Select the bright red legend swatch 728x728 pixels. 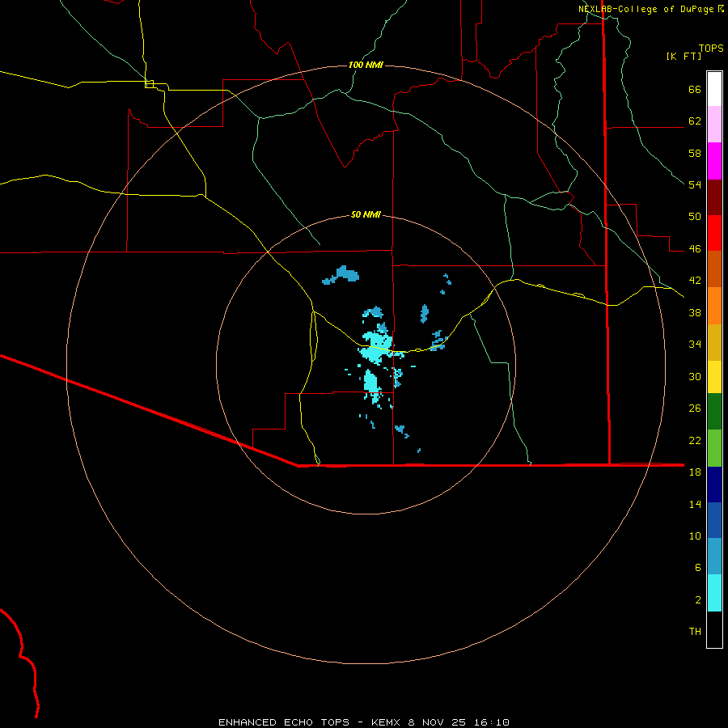[714, 233]
